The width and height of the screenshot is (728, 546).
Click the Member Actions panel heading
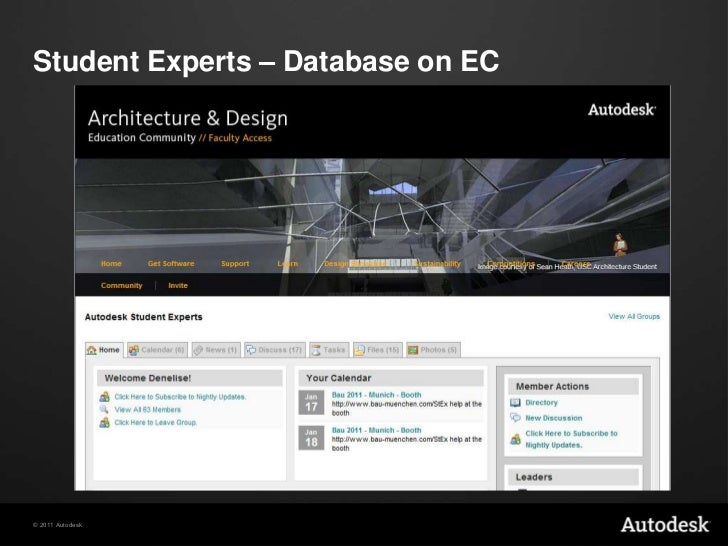coord(552,386)
